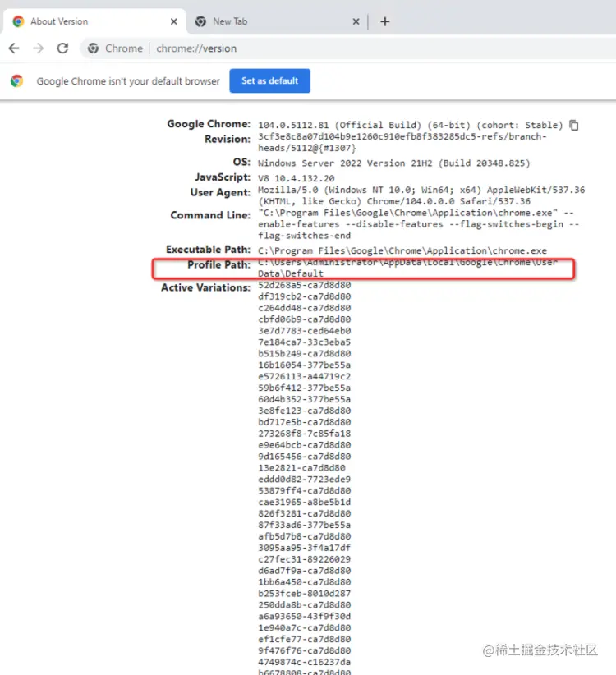Click variation 13e2821-ca7d8d80
Screen dimensions: 616x675
(301, 468)
